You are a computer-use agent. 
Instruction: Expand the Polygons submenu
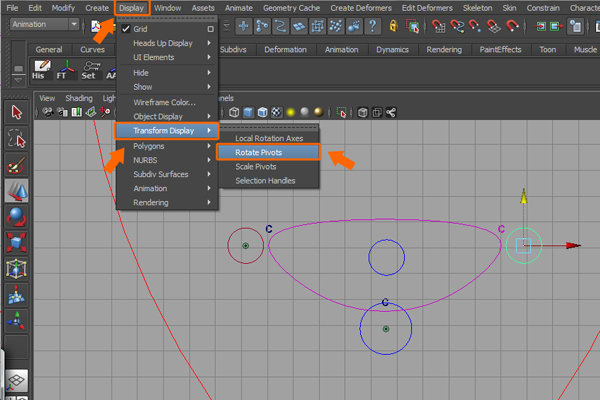[167, 146]
